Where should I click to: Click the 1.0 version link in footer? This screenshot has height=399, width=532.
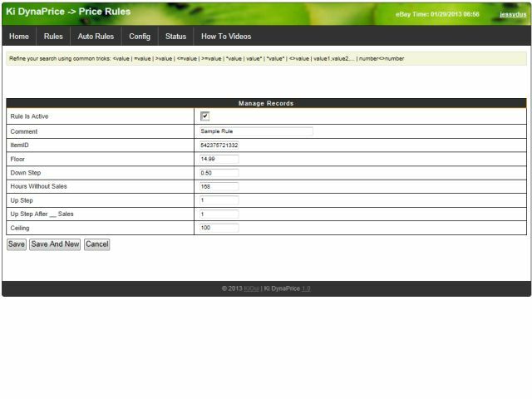click(x=306, y=288)
